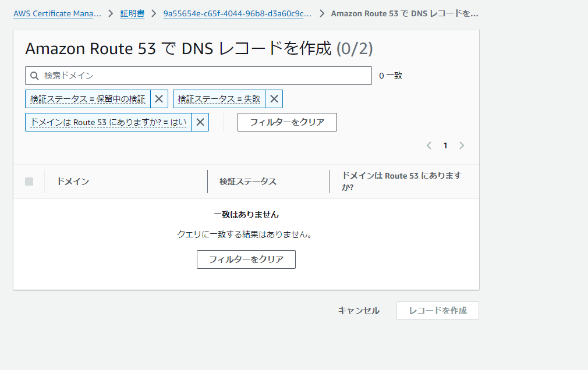Viewport: 588px width, 370px height.
Task: Click the Amazon Route 53 で DNS レコードを作成 heading
Action: (199, 49)
